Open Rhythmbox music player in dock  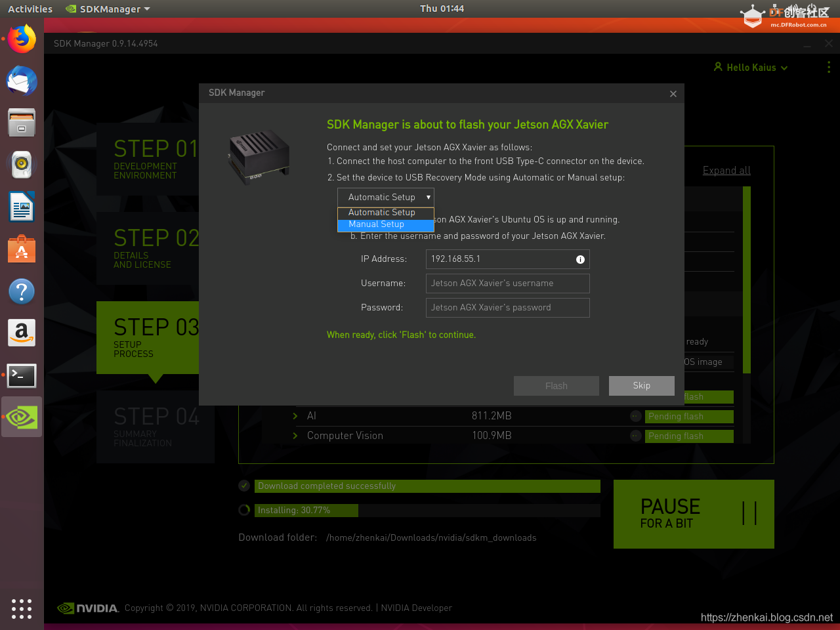pyautogui.click(x=22, y=165)
